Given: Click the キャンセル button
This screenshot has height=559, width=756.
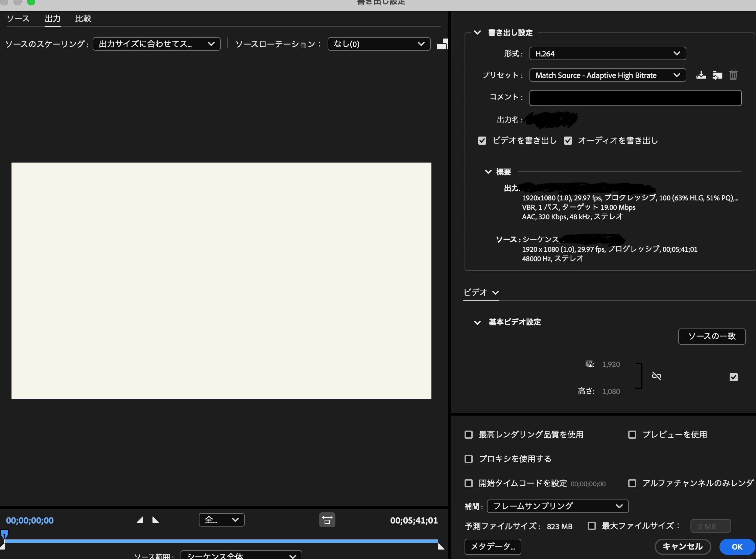Looking at the screenshot, I should pyautogui.click(x=682, y=546).
